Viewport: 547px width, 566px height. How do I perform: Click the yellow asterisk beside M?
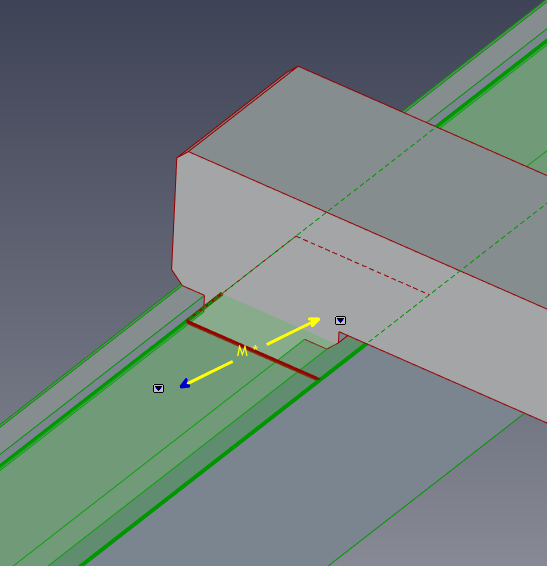tap(255, 348)
